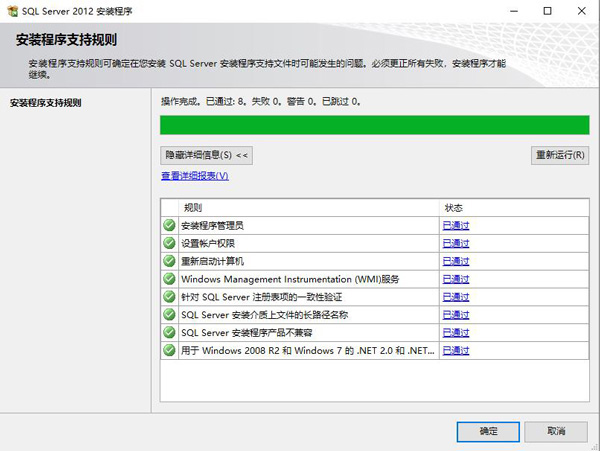600x451 pixels.
Task: Click status summary text 操作完成。已通过: 8
Action: (261, 101)
